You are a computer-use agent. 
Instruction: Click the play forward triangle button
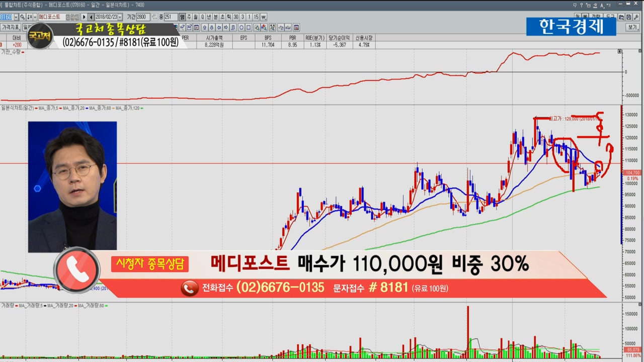(x=84, y=17)
